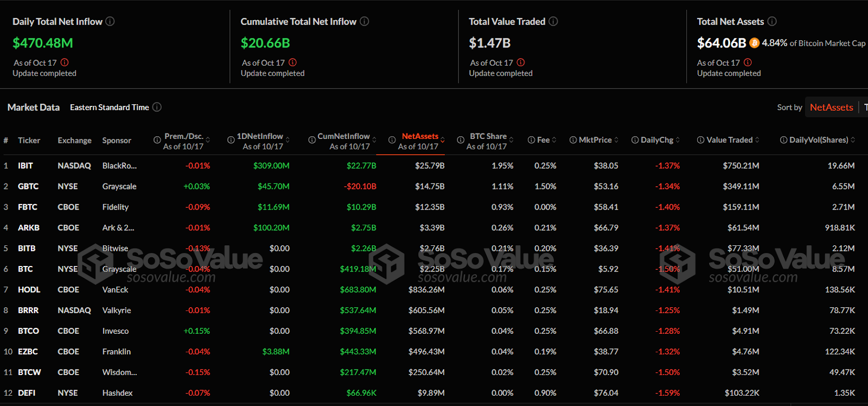Click info icon before BTC Share column header
The width and height of the screenshot is (868, 406).
click(x=461, y=140)
